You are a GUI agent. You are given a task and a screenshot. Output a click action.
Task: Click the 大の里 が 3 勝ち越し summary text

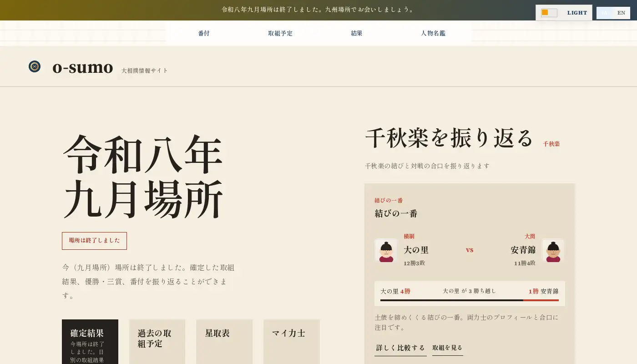469,291
